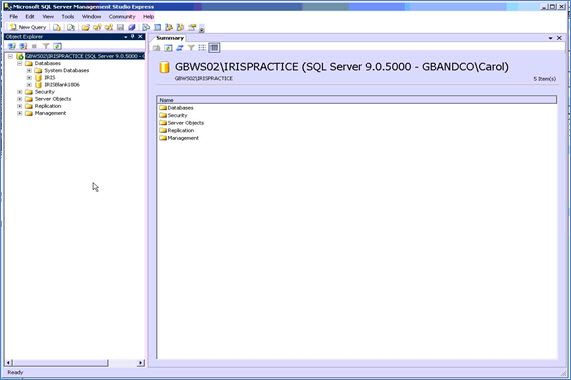Collapse the GBWS02\IRISPRACTICE server node
This screenshot has height=380, width=571.
[10, 56]
